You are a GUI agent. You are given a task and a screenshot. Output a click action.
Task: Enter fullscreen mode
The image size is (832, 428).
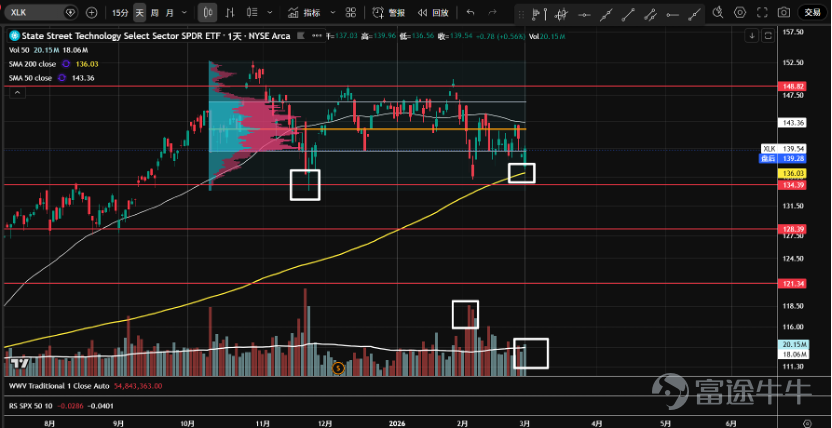762,12
